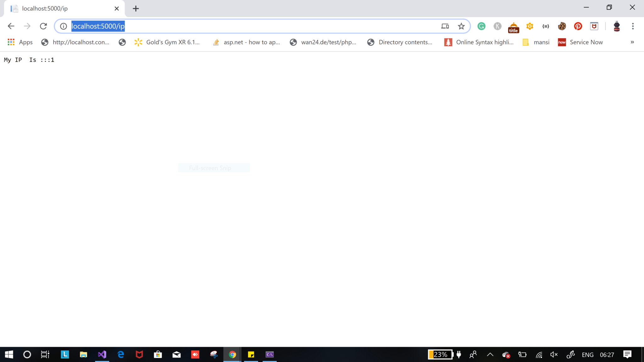This screenshot has width=644, height=362.
Task: Open Snipping Tool from the taskbar
Action: [214, 354]
